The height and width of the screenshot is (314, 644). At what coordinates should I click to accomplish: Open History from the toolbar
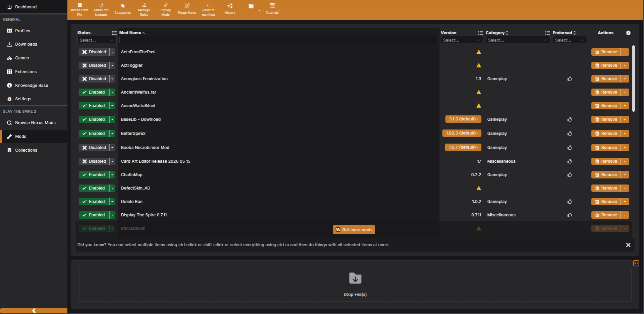pos(230,9)
